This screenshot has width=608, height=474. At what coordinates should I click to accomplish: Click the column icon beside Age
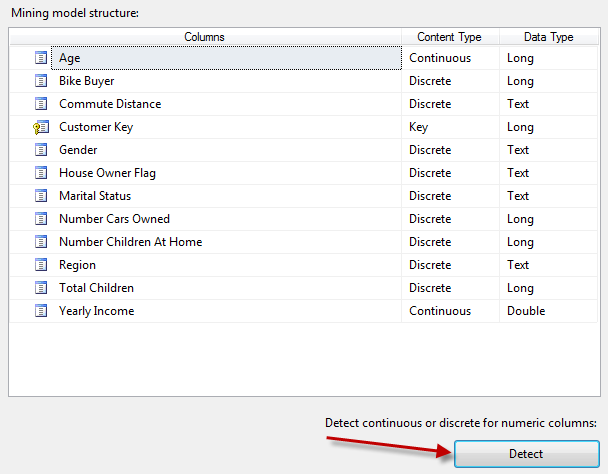[41, 58]
